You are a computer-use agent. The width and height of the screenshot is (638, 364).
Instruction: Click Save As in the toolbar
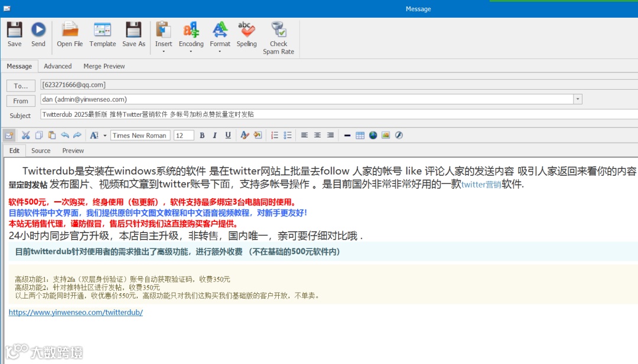[134, 35]
